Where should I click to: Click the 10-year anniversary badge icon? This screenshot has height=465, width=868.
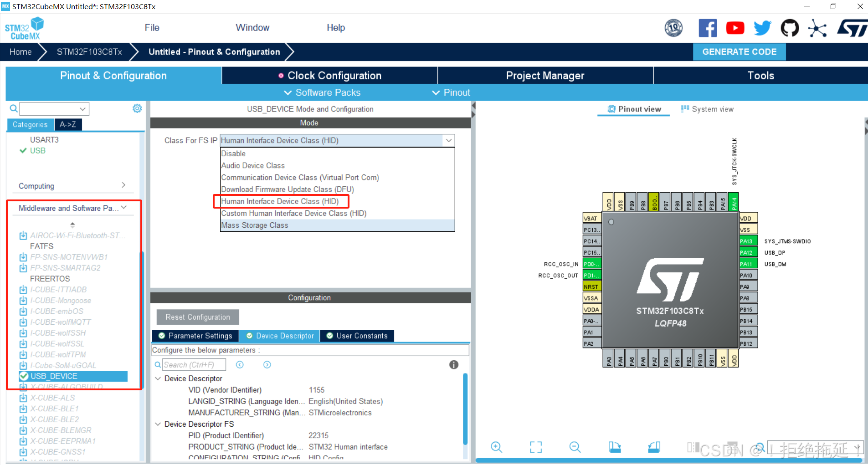[673, 28]
